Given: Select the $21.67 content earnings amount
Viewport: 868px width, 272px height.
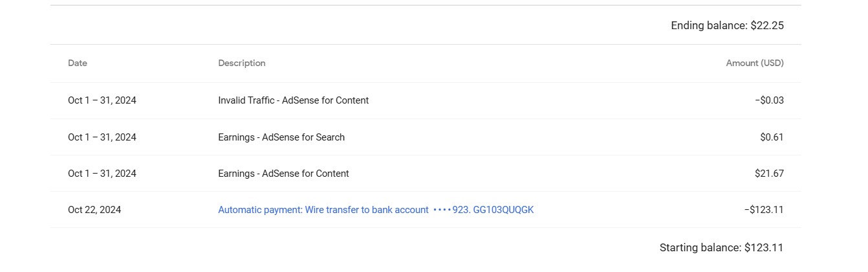Looking at the screenshot, I should pos(769,174).
